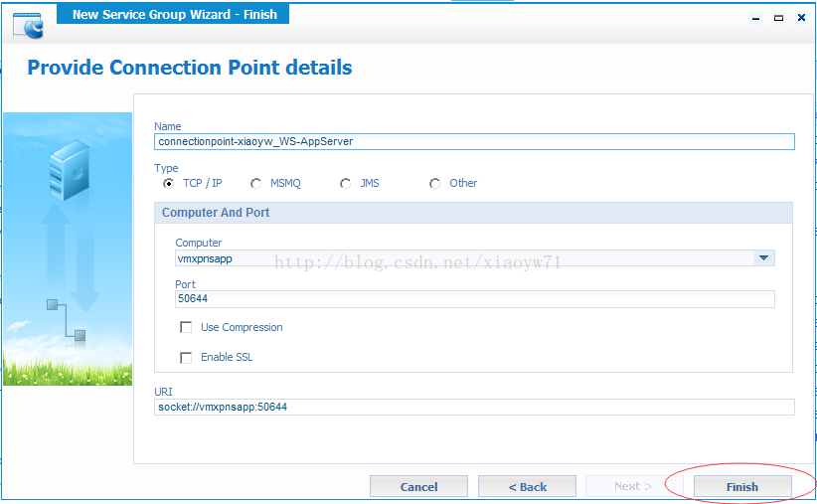Maximize the wizard window
This screenshot has height=504, width=817.
coord(778,18)
